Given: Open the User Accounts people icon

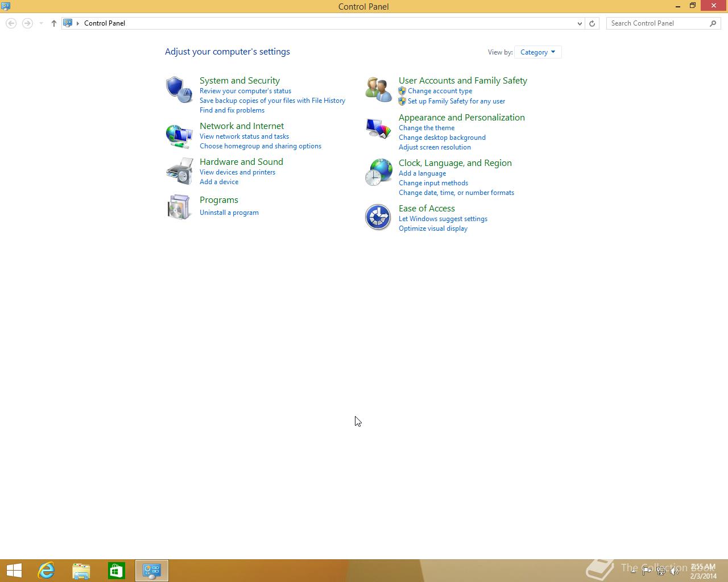Looking at the screenshot, I should point(378,90).
